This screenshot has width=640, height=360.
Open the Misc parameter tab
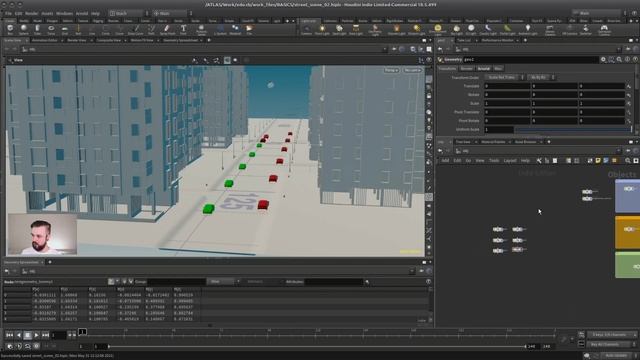pos(498,69)
